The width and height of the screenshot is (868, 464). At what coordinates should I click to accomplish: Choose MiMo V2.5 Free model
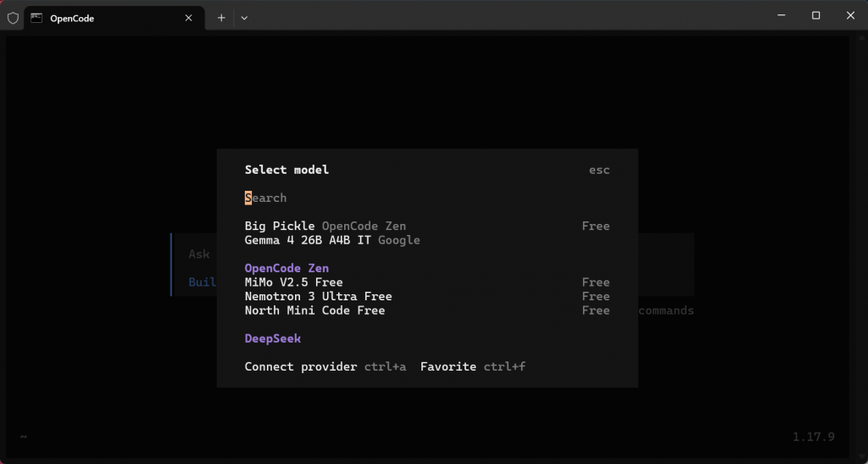tap(427, 282)
